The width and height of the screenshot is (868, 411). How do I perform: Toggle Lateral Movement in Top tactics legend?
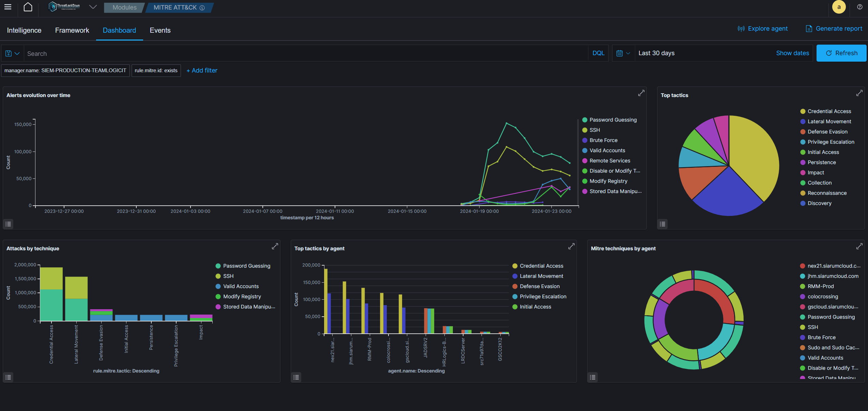[x=829, y=122]
